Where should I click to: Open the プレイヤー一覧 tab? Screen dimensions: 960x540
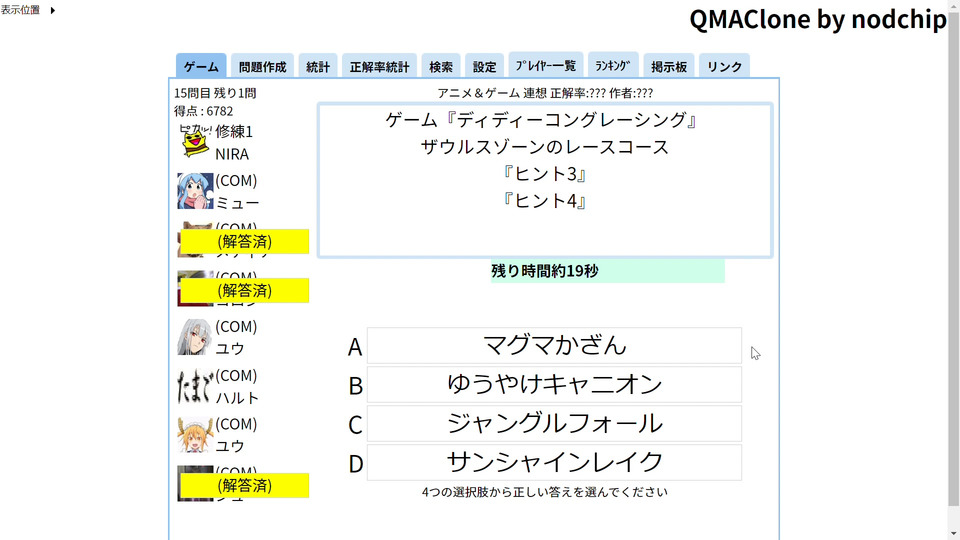pos(546,65)
